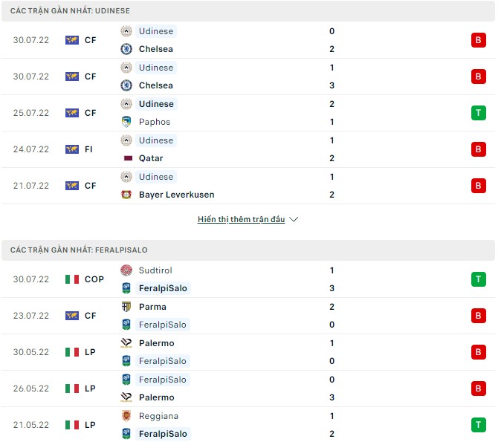The width and height of the screenshot is (504, 442).
Task: Click the Paphos team logo icon
Action: coord(126,122)
